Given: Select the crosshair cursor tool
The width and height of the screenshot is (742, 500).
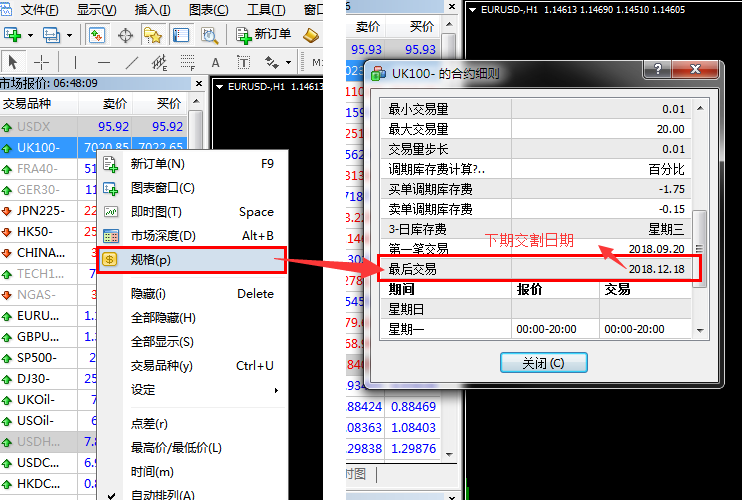Looking at the screenshot, I should (42, 62).
